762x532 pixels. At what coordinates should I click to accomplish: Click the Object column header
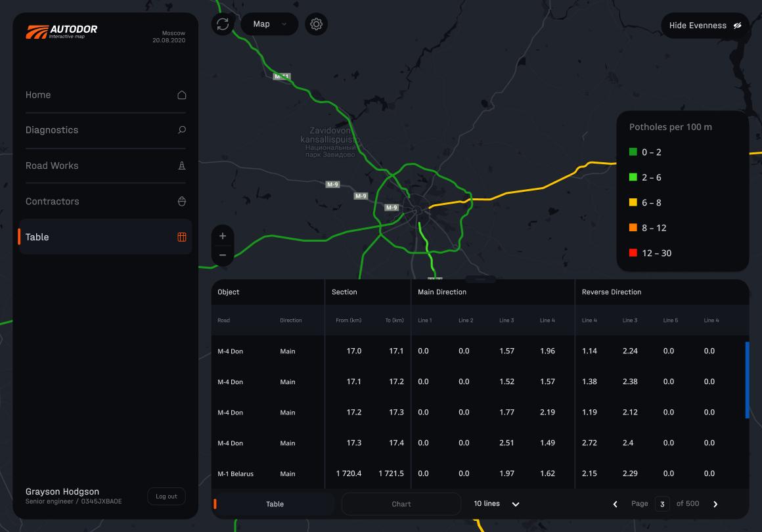click(229, 292)
